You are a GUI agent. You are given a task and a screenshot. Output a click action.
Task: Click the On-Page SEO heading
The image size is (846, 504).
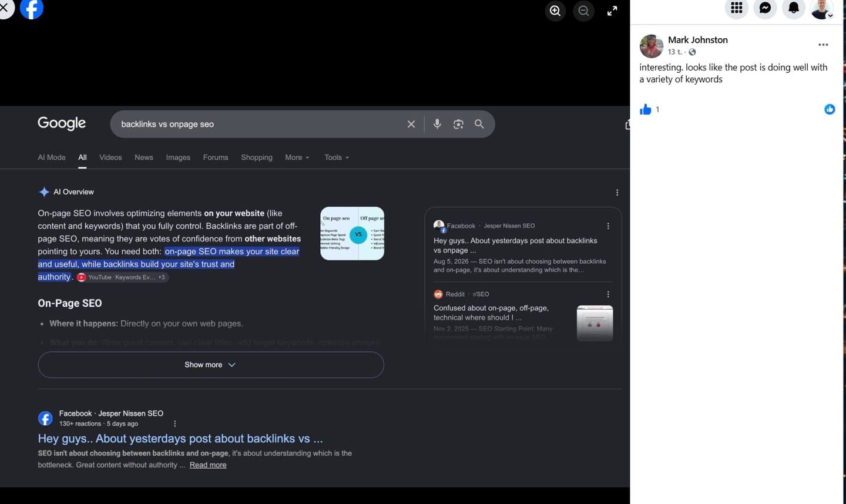[x=70, y=303]
